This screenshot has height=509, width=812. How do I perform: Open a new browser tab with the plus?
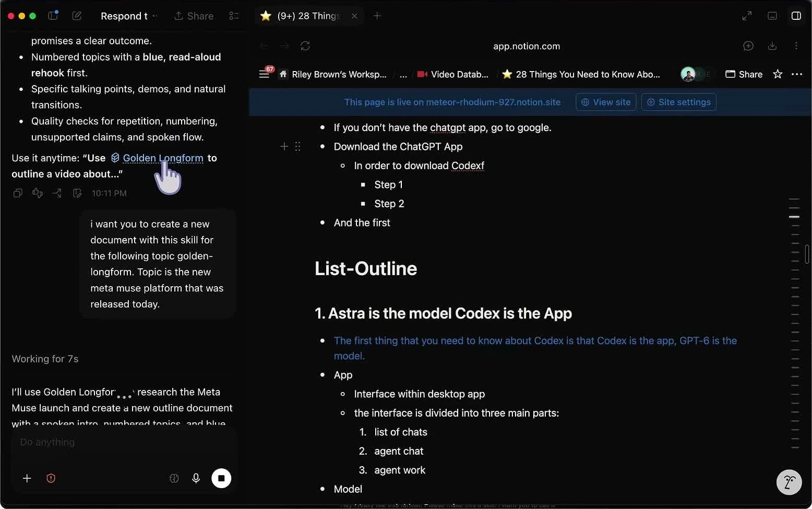[377, 16]
